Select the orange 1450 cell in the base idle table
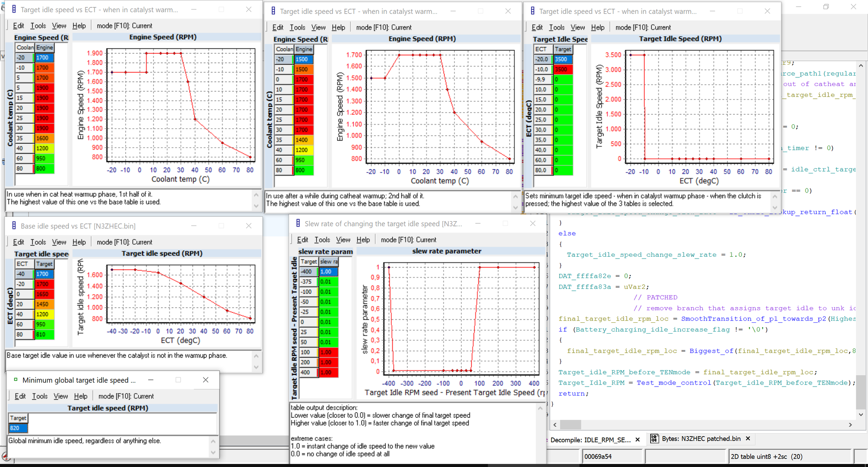868x467 pixels. coord(44,304)
